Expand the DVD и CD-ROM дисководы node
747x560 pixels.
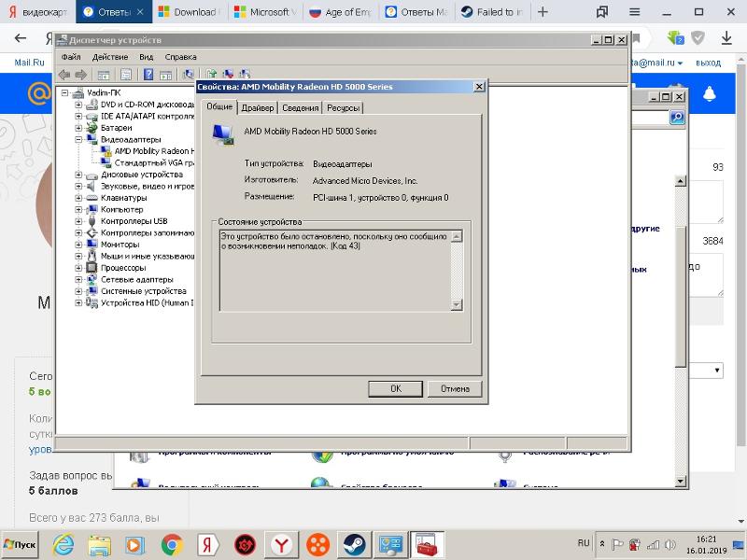(78, 105)
